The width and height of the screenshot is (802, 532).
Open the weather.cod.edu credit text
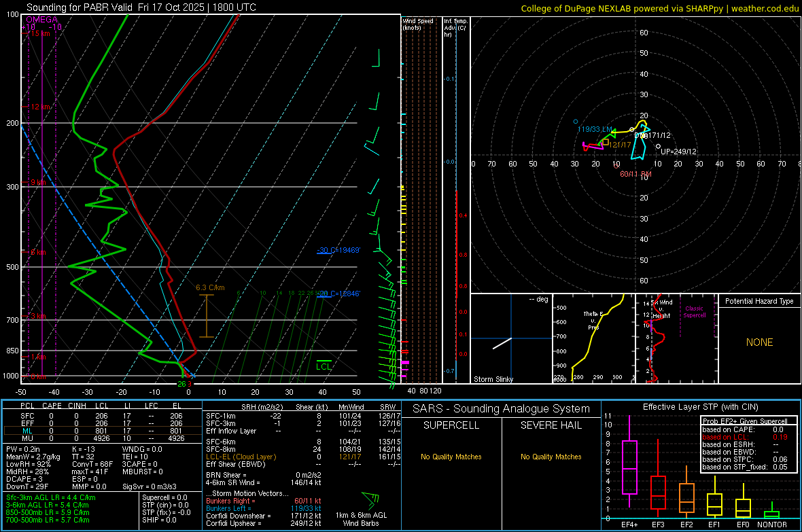[660, 8]
